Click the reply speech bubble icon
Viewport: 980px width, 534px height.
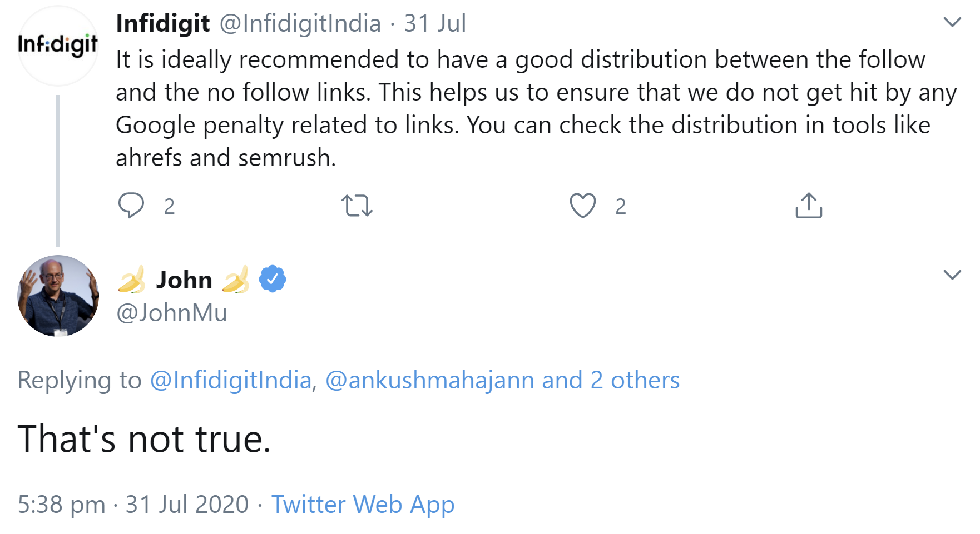pos(131,205)
